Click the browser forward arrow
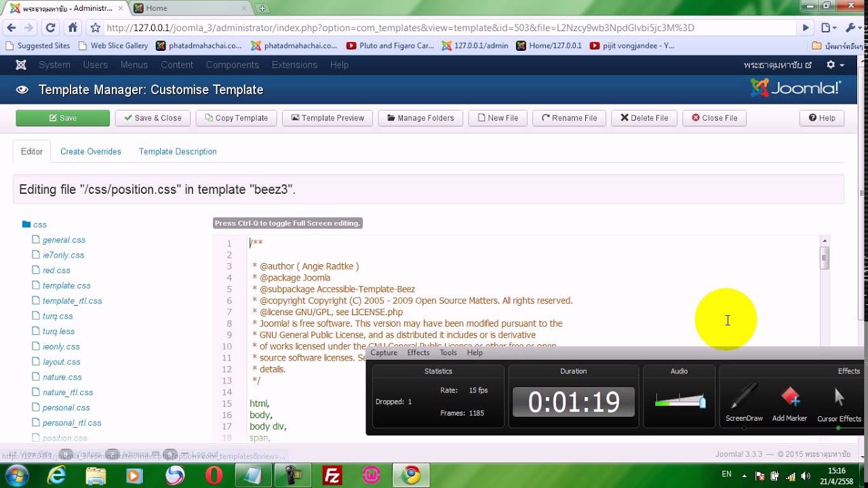 pos(28,28)
